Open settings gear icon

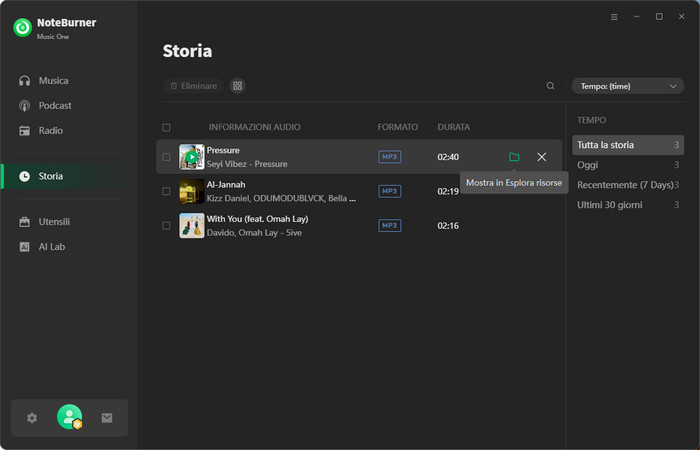(32, 418)
